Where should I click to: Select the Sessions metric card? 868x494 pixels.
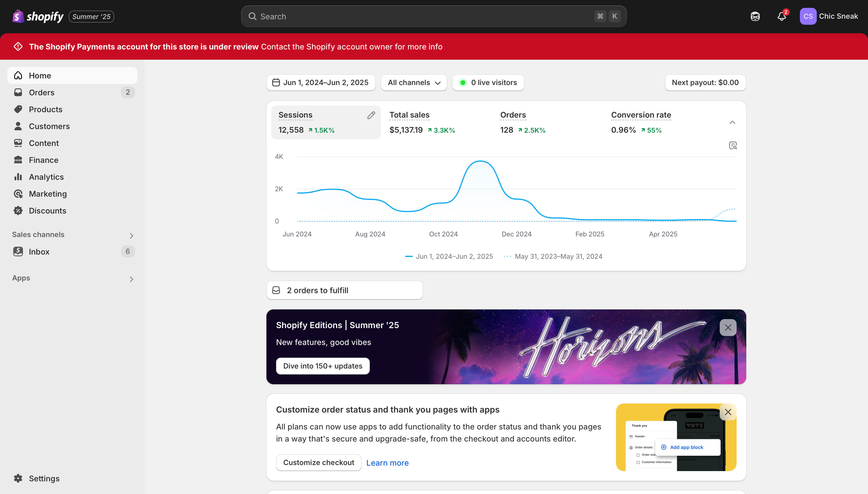pos(326,122)
